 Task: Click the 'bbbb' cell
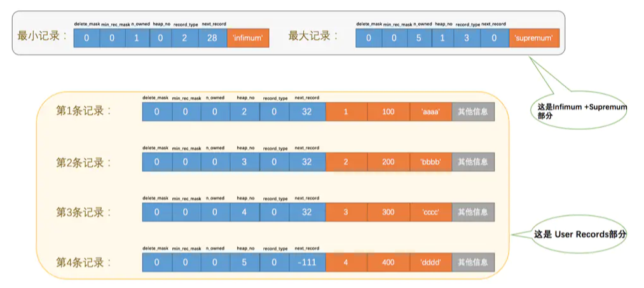pyautogui.click(x=431, y=162)
